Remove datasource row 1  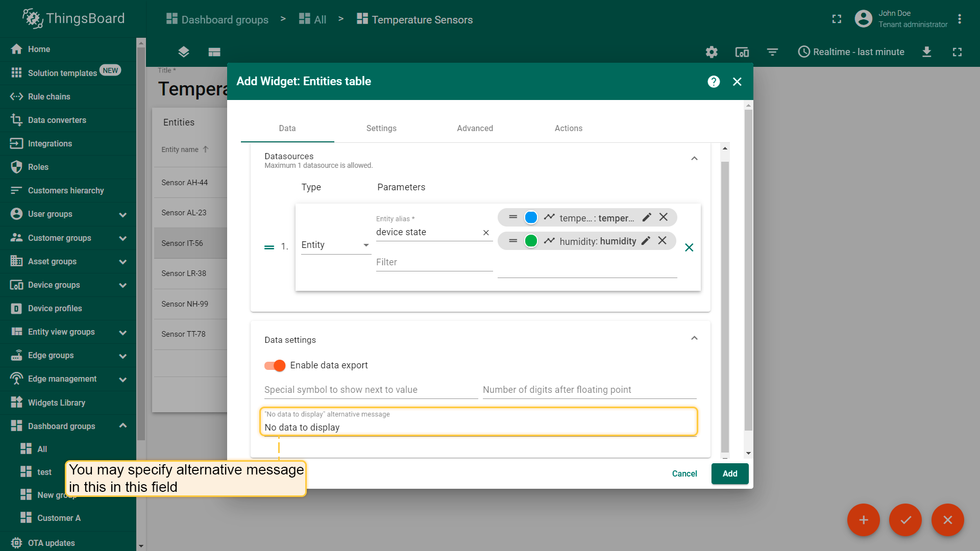pos(689,247)
